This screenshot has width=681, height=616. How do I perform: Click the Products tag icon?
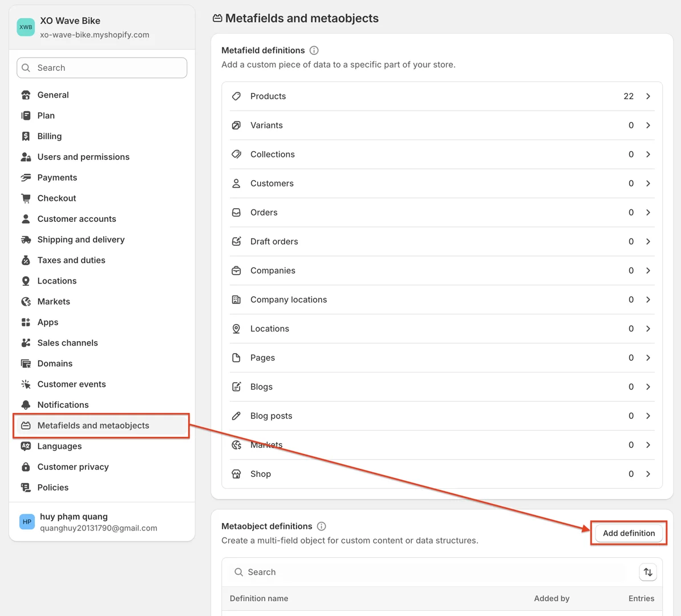(x=236, y=96)
